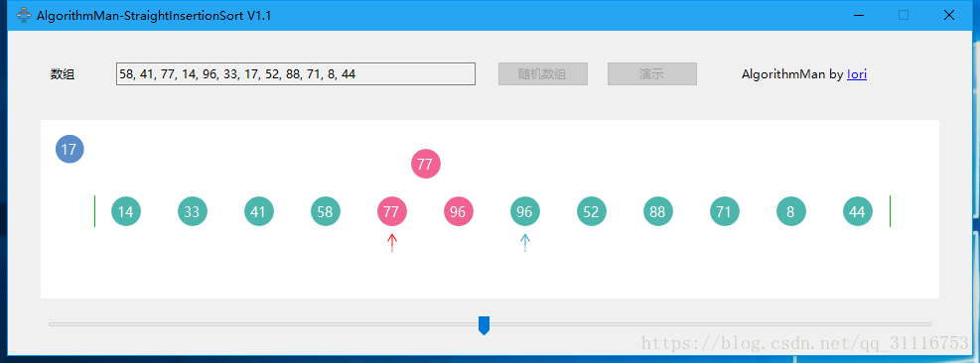980x363 pixels.
Task: Select the teal circle numbered 52
Action: pos(591,211)
